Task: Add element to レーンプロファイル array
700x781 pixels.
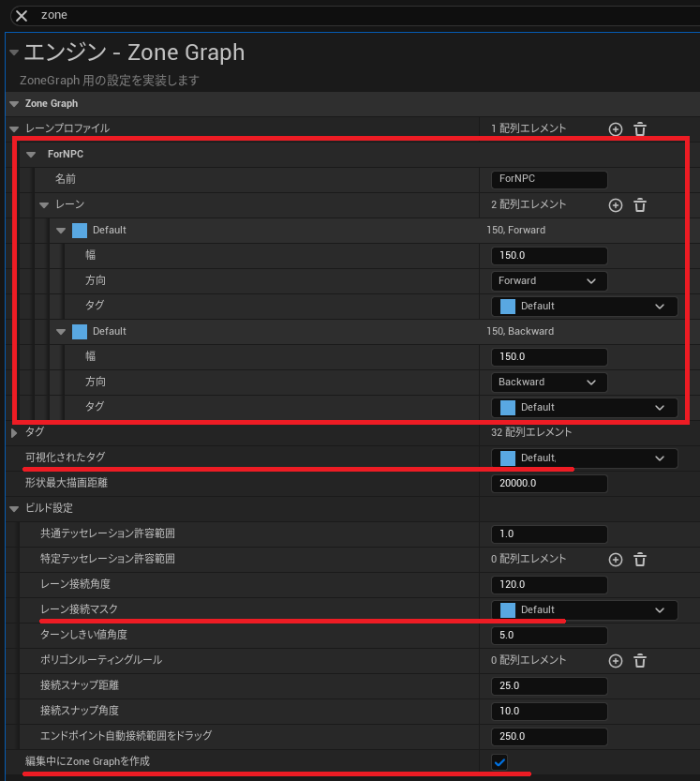Action: (616, 129)
